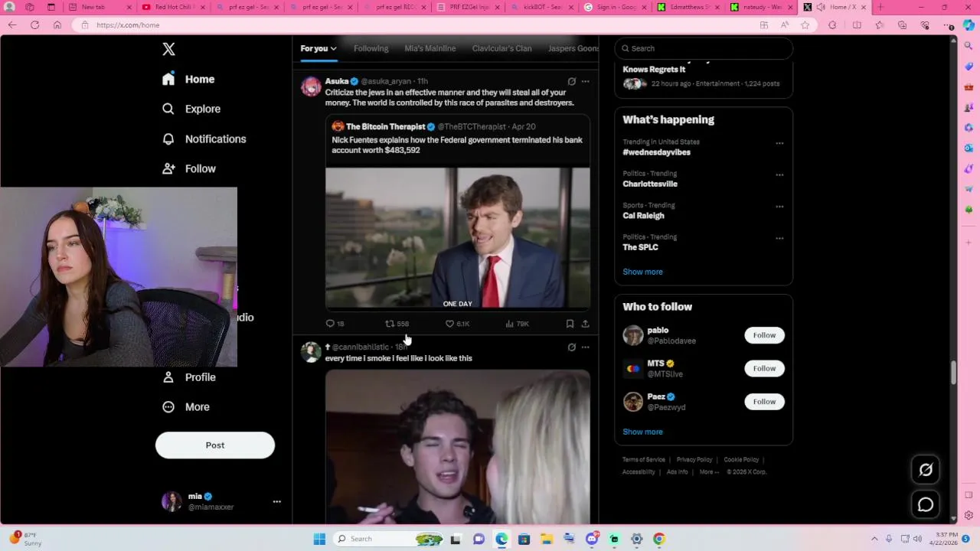Repost Asuka's post with 558 reposts

coord(397,324)
